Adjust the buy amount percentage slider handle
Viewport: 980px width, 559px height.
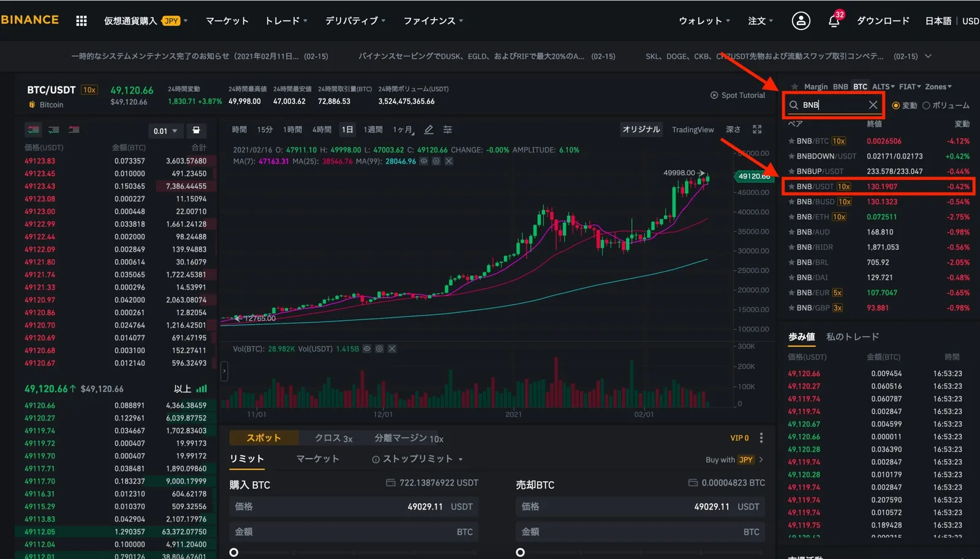(234, 552)
